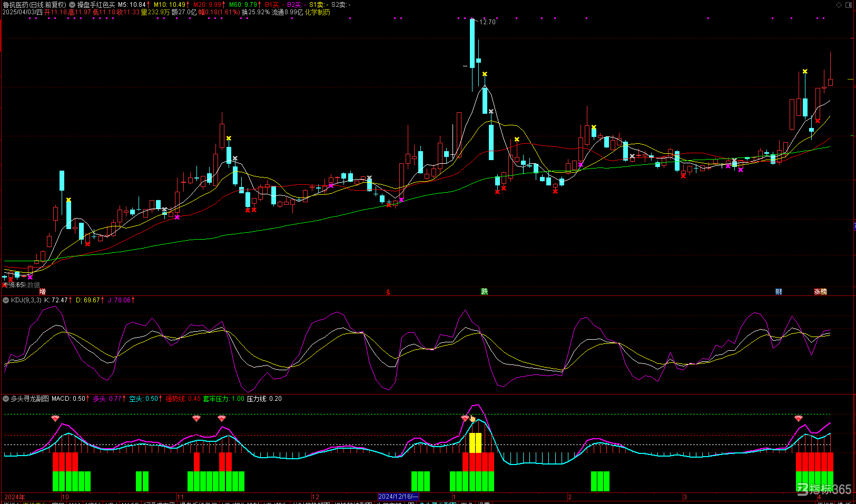
Task: Click the yellow X marker below the 12.70 peak
Action: pos(485,74)
